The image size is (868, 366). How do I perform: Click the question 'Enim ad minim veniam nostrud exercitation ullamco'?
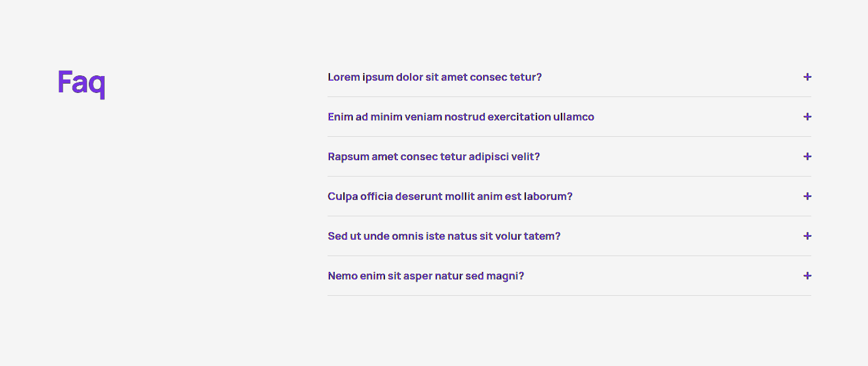pyautogui.click(x=460, y=116)
